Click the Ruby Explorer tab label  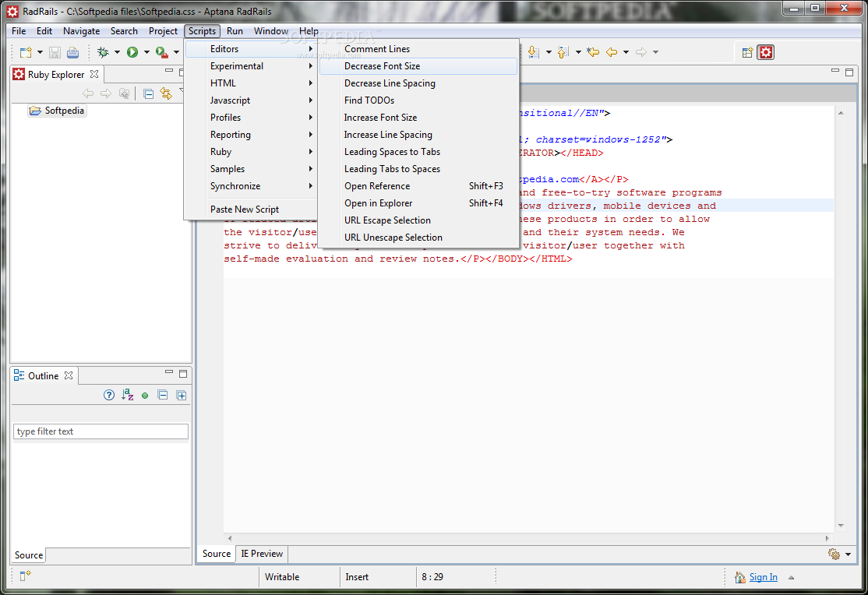click(x=56, y=75)
